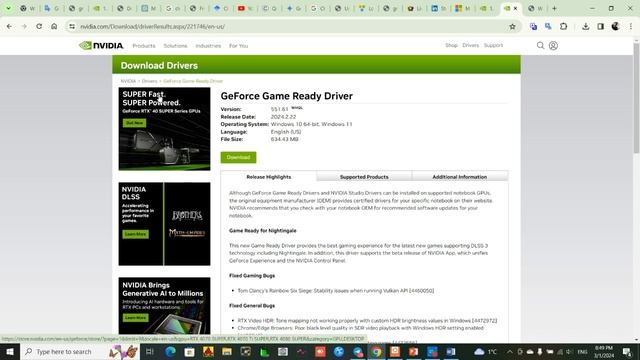The image size is (640, 360).
Task: Show hidden system tray icons
Action: [x=509, y=351]
